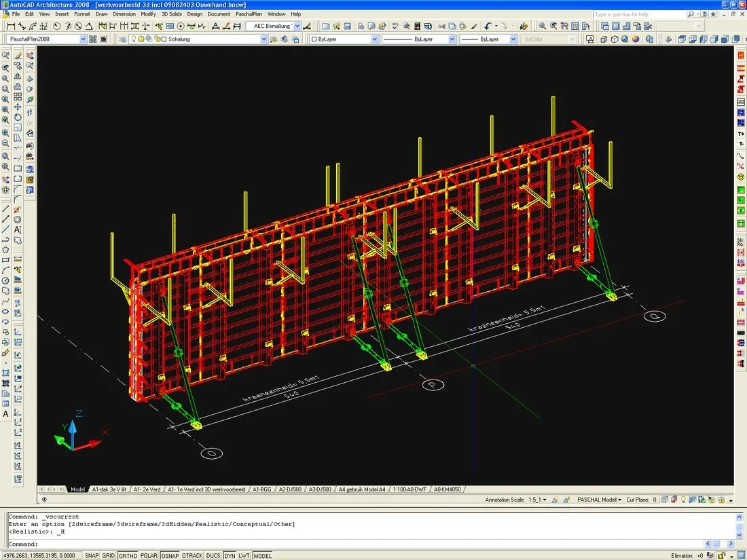Screen dimensions: 747x560
Task: Click the Cut scissors icon
Action: [441, 26]
